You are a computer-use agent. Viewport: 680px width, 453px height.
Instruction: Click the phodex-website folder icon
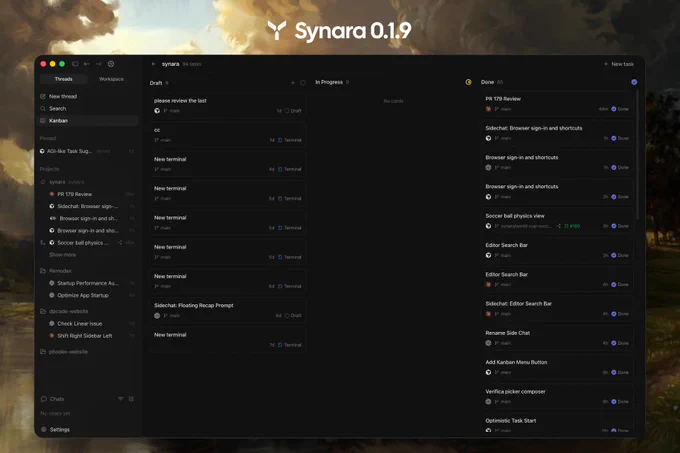pyautogui.click(x=43, y=352)
